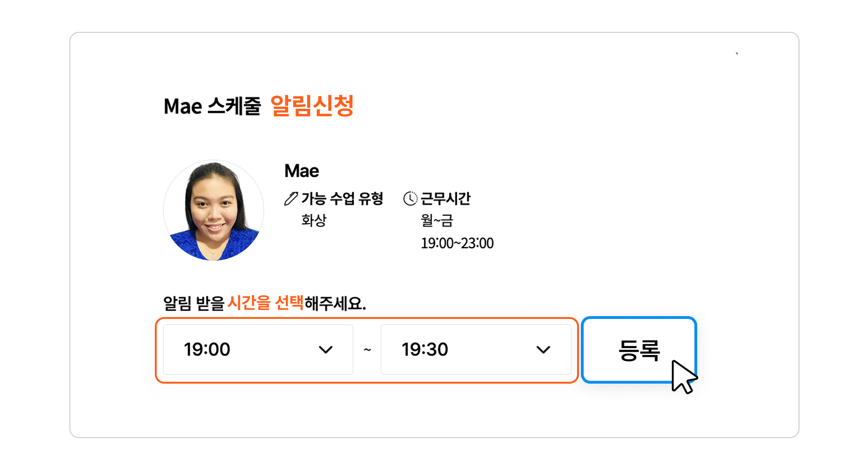The width and height of the screenshot is (868, 469).
Task: Open the 19:00 start time dropdown
Action: pyautogui.click(x=258, y=349)
